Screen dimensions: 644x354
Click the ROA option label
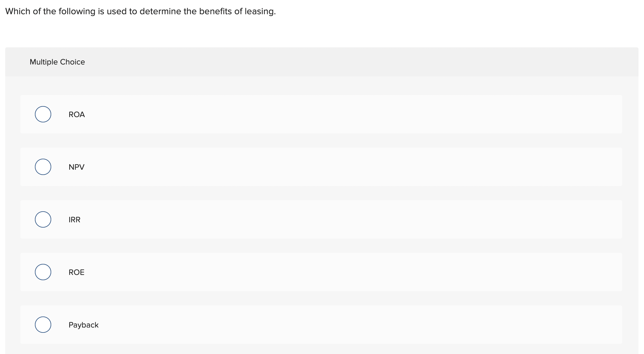point(77,114)
